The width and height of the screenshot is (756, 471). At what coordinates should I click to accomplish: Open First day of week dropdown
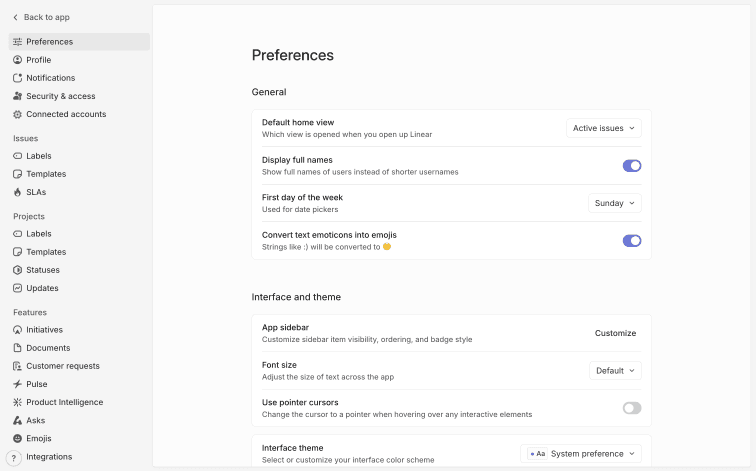615,203
